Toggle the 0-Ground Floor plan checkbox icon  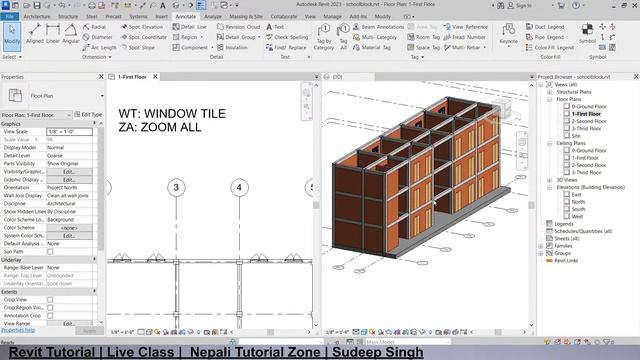click(x=567, y=106)
